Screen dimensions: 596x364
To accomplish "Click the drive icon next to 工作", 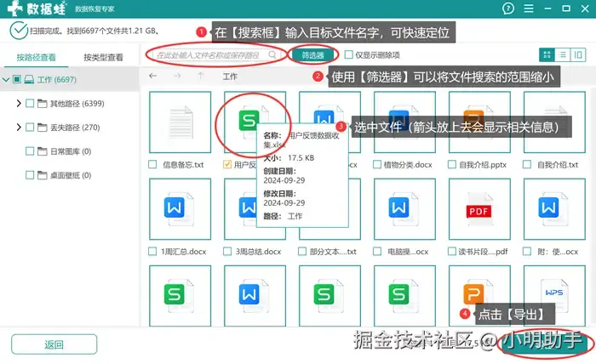I will [x=29, y=79].
